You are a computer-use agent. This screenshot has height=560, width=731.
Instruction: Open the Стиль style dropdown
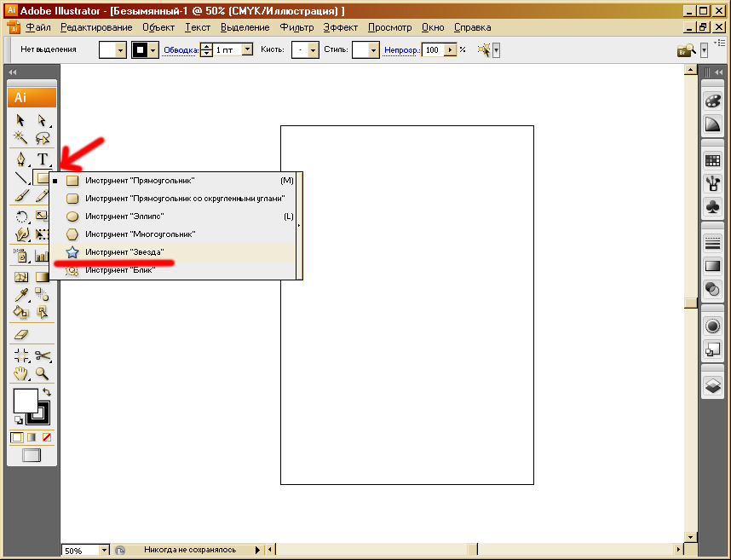(x=373, y=50)
